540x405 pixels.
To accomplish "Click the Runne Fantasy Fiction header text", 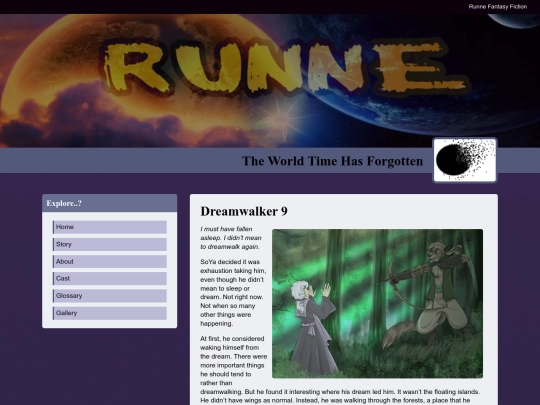I will tap(498, 7).
